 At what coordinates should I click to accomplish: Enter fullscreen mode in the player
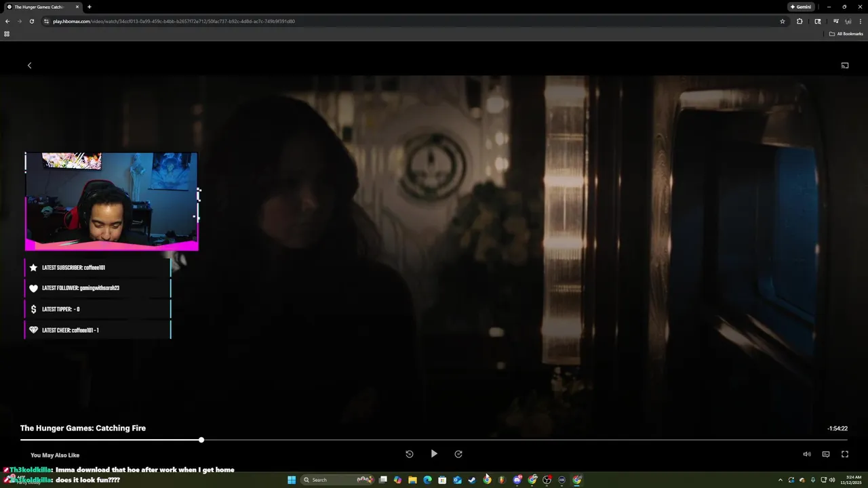pos(845,454)
